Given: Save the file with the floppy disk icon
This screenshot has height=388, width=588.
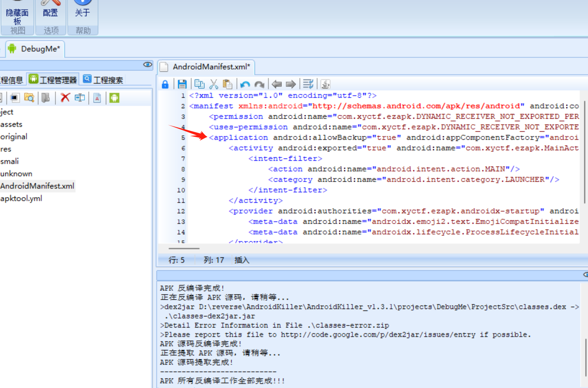Looking at the screenshot, I should tap(182, 84).
